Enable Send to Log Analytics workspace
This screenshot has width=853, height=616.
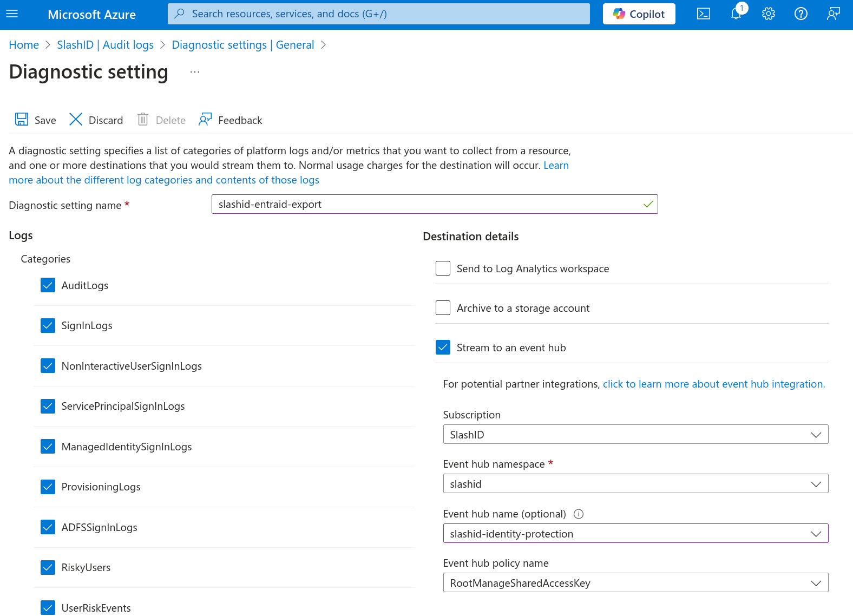coord(443,268)
